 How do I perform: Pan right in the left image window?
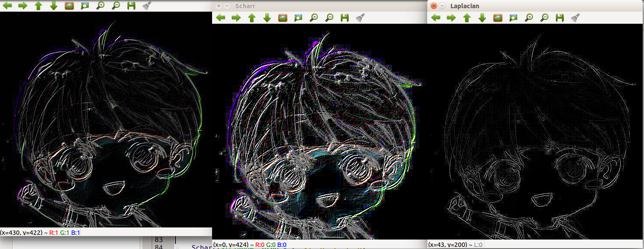click(x=23, y=6)
